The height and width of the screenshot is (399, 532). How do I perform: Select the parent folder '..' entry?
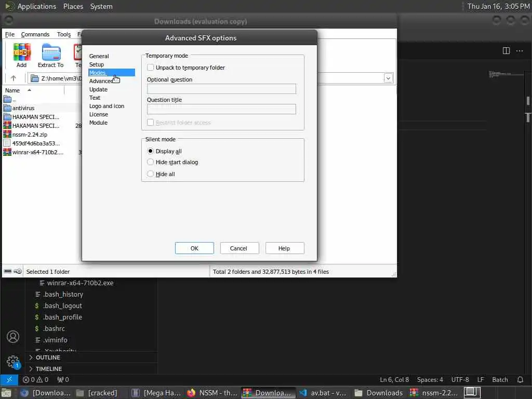tap(9, 99)
